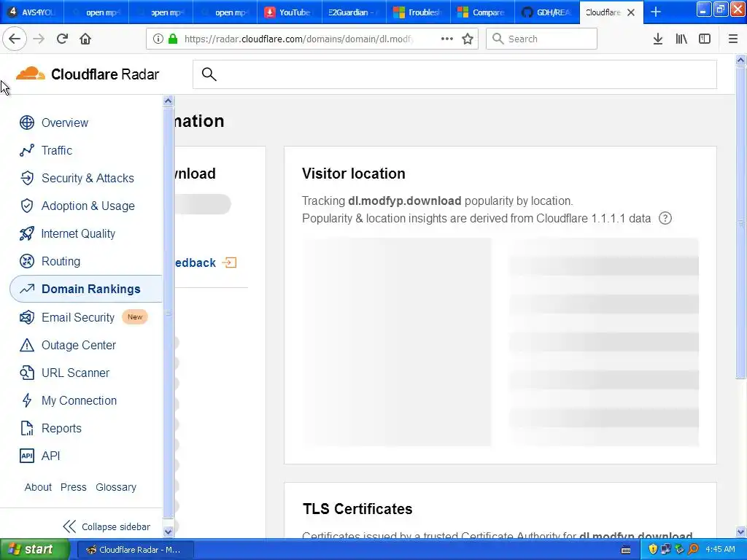Click the Firefox Search box

pos(541,39)
